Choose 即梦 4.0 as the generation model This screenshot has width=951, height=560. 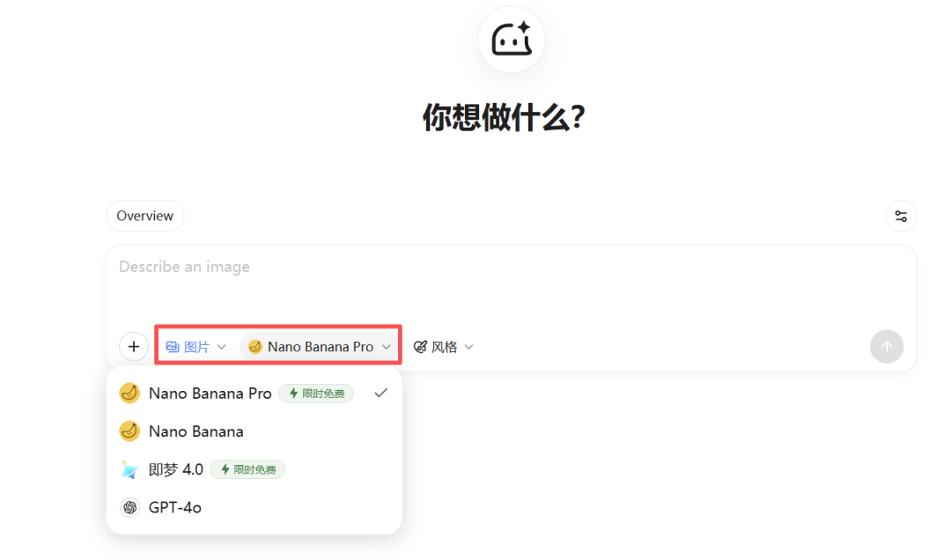(176, 469)
